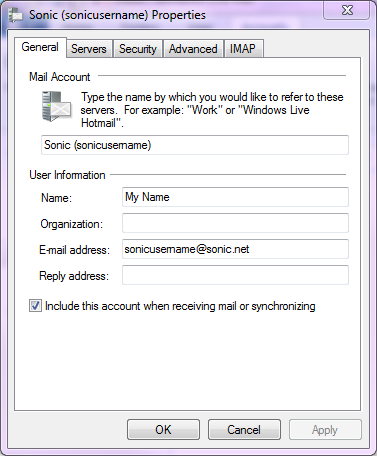This screenshot has height=456, width=377.
Task: Click the 'Name:' label
Action: (56, 198)
